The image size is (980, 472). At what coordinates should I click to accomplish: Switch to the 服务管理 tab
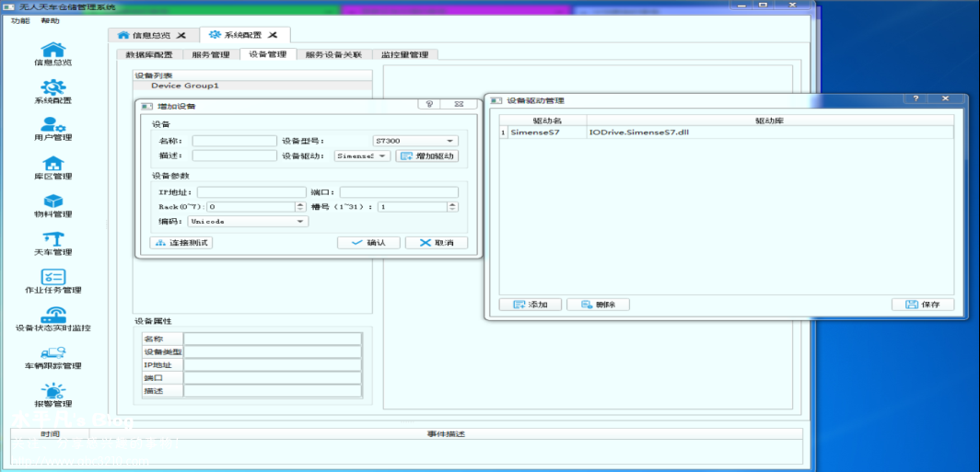tap(211, 55)
